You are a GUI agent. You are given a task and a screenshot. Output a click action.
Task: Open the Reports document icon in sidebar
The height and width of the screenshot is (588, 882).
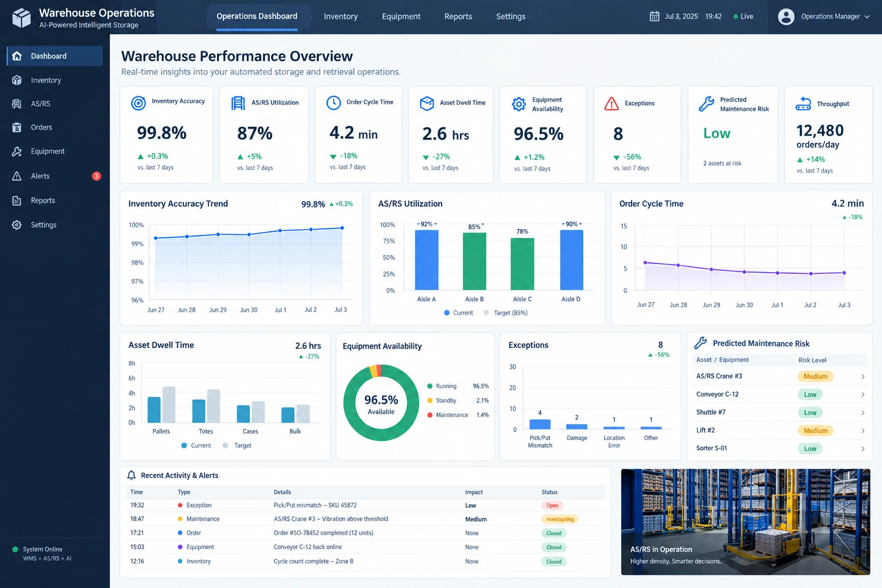[x=17, y=200]
